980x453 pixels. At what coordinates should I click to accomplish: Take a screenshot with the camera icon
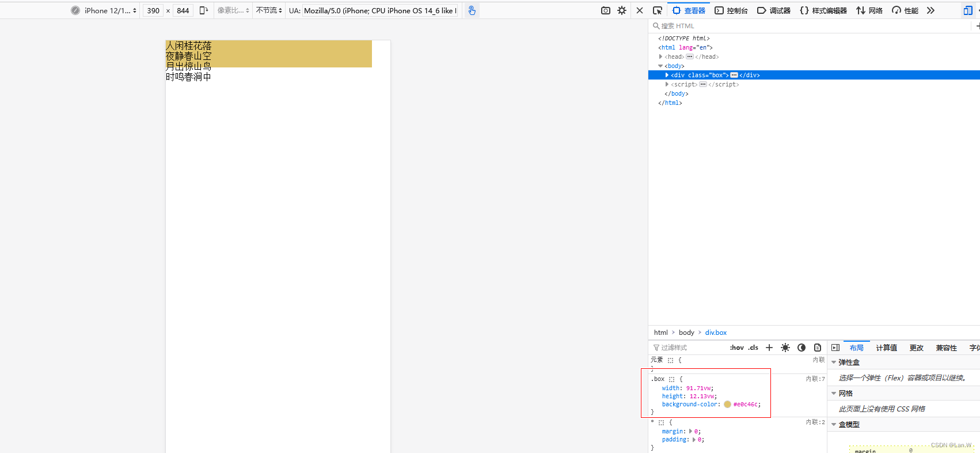606,10
